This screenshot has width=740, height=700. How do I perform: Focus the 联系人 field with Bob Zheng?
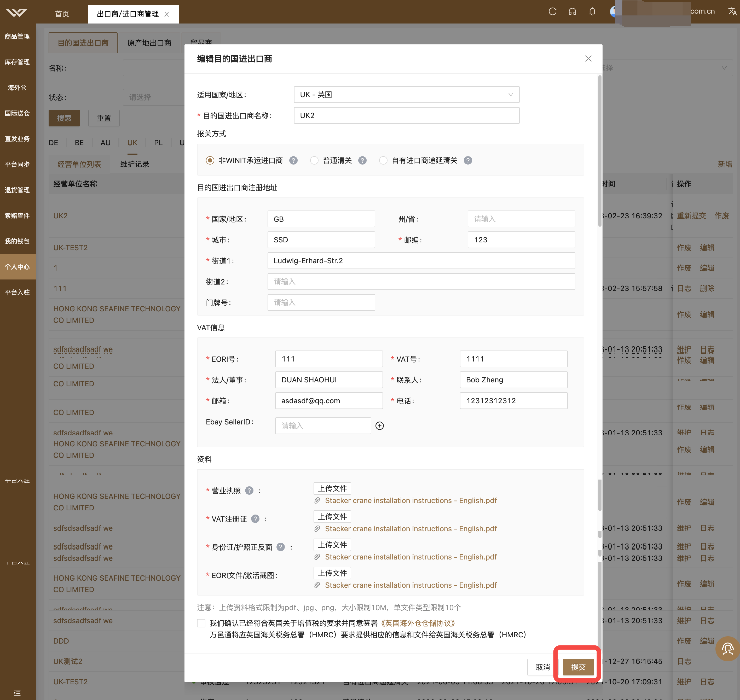click(x=514, y=380)
